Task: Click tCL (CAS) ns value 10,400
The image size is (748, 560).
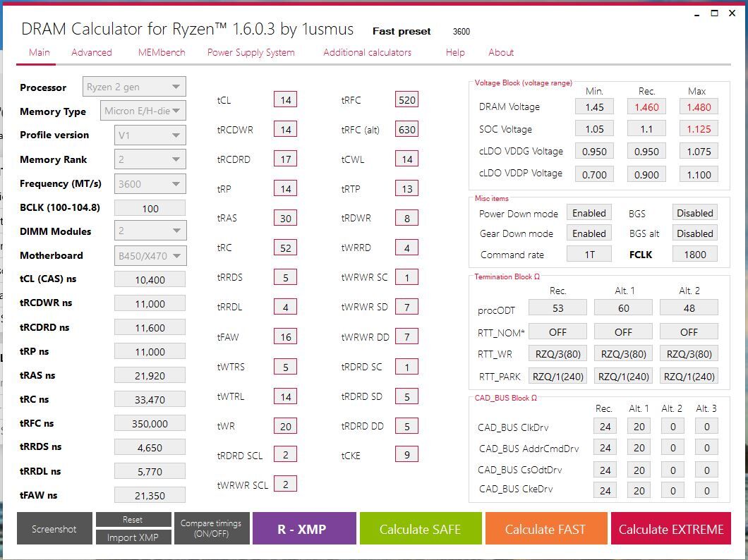Action: click(150, 280)
